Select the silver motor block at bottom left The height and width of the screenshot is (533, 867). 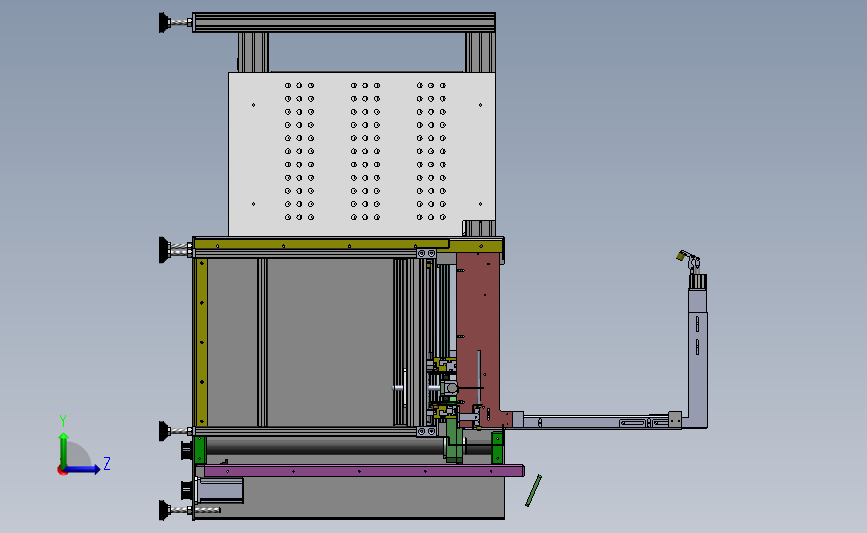tap(221, 489)
